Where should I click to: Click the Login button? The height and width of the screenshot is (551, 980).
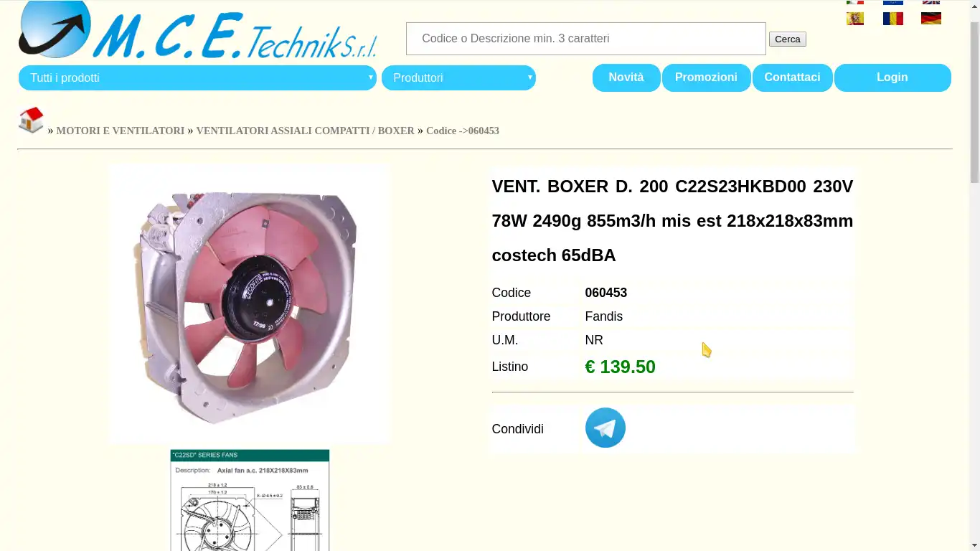892,77
